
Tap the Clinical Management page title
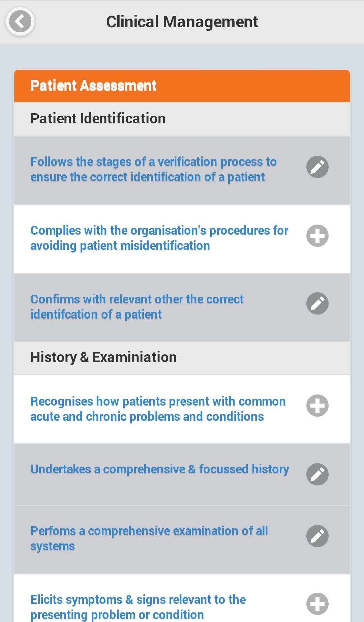click(182, 22)
